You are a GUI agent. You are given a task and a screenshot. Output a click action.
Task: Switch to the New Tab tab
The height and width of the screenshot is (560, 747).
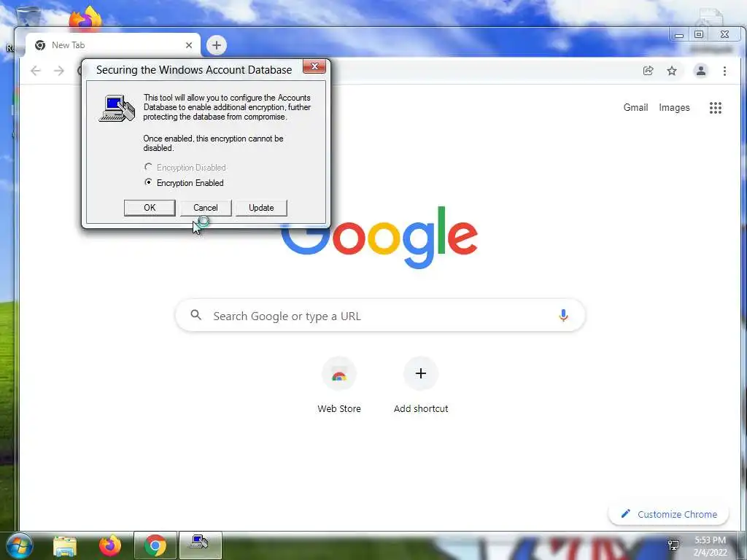pos(112,45)
